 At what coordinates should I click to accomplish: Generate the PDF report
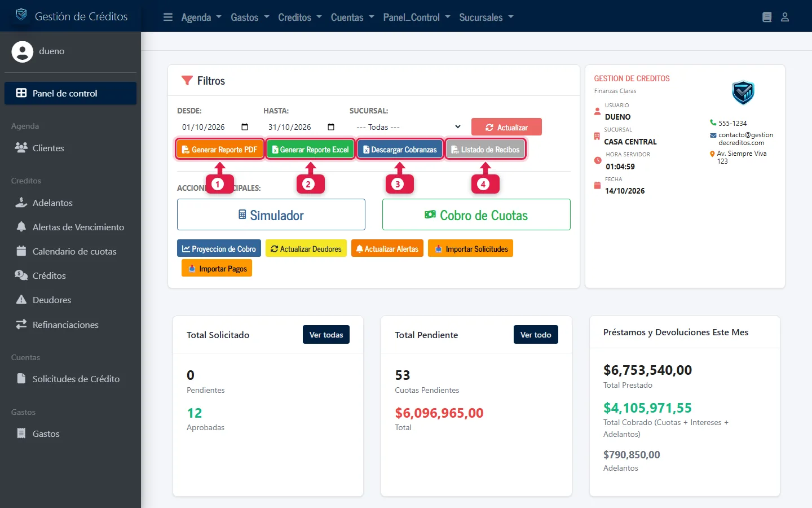click(220, 150)
